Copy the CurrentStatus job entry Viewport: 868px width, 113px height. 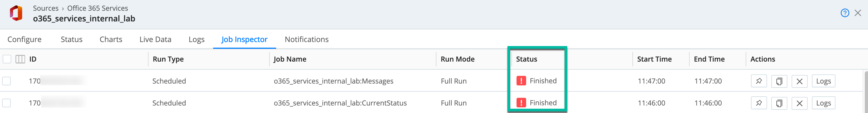(x=779, y=103)
